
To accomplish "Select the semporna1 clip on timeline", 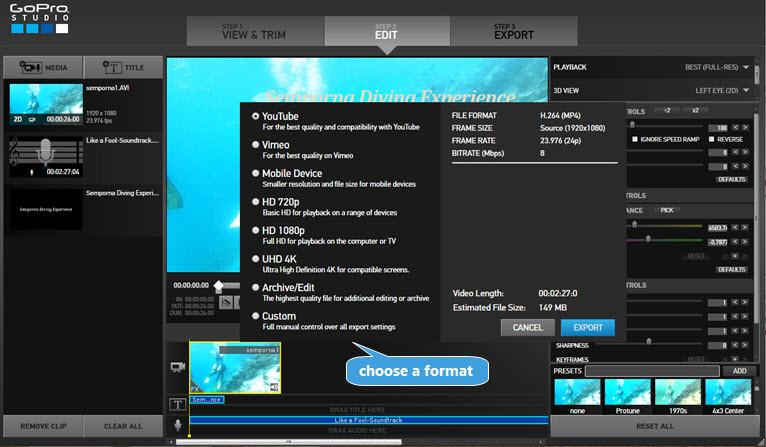I will pyautogui.click(x=235, y=368).
